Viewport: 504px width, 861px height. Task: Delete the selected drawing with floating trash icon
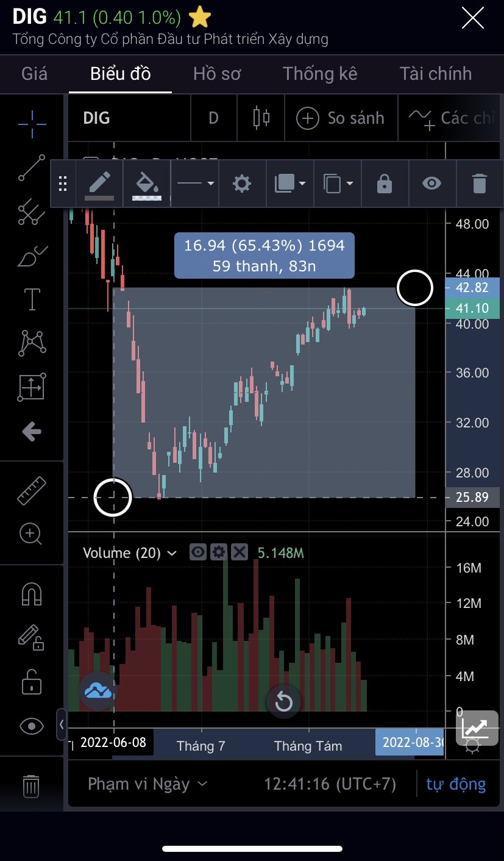(x=480, y=184)
